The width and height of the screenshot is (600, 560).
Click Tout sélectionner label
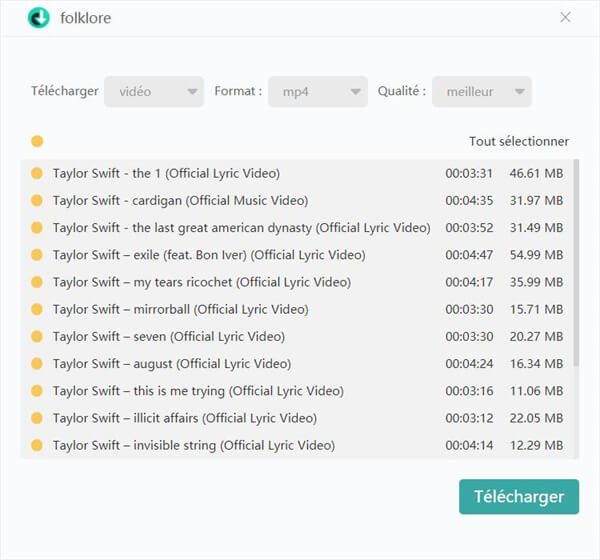click(519, 141)
